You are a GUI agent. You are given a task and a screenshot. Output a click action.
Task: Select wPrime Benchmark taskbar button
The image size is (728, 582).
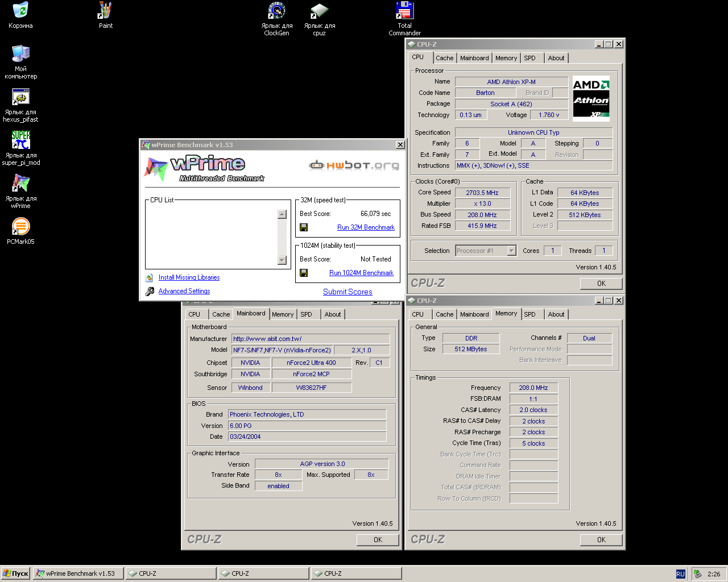coord(78,573)
